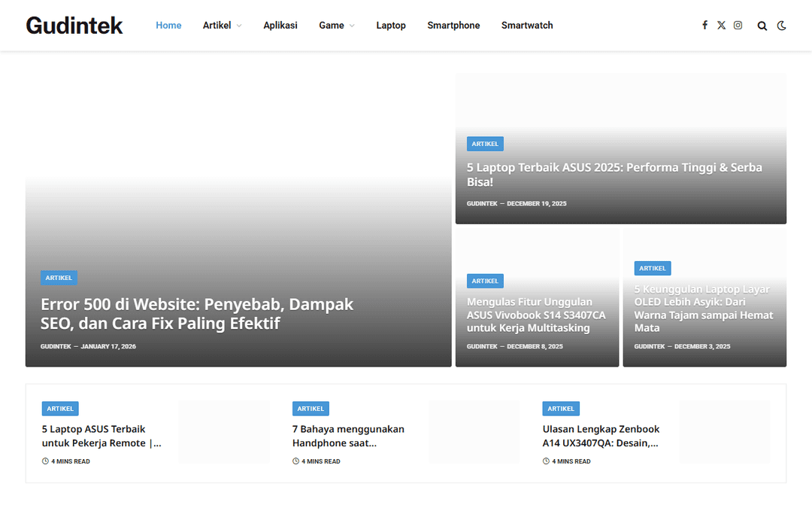Open 5 Laptop ASUS Terbaik untuk Pekerja Remote
Image resolution: width=812 pixels, height=508 pixels.
[101, 436]
